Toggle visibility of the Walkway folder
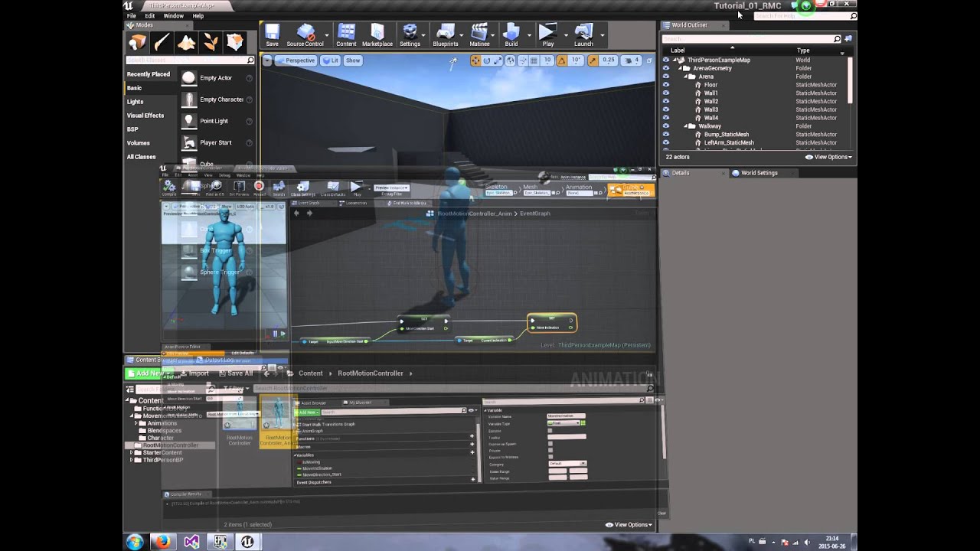This screenshot has height=551, width=980. pyautogui.click(x=665, y=126)
